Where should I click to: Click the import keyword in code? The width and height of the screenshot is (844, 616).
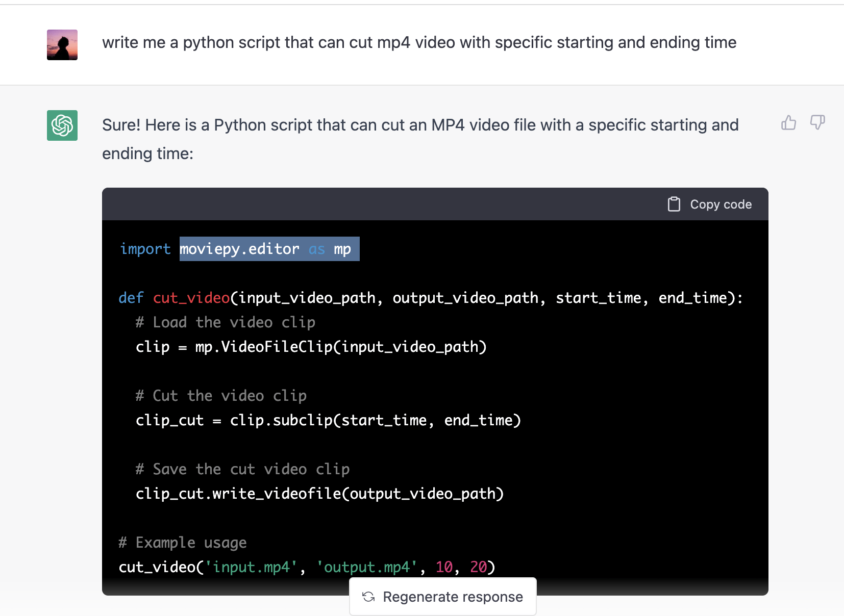pos(145,249)
